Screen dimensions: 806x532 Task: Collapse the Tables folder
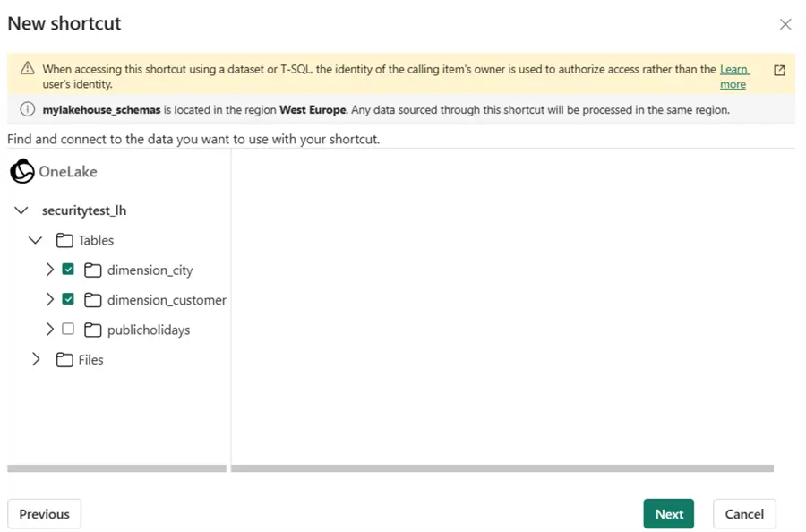point(35,240)
